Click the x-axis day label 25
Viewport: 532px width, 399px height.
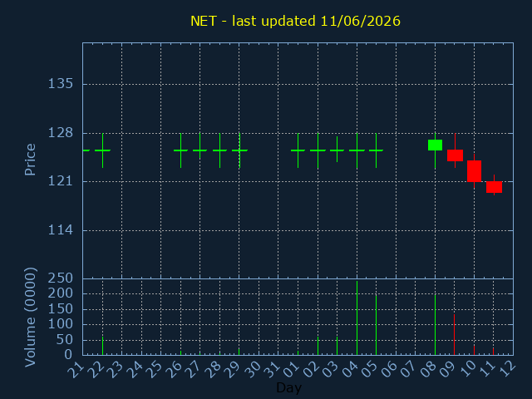(155, 370)
